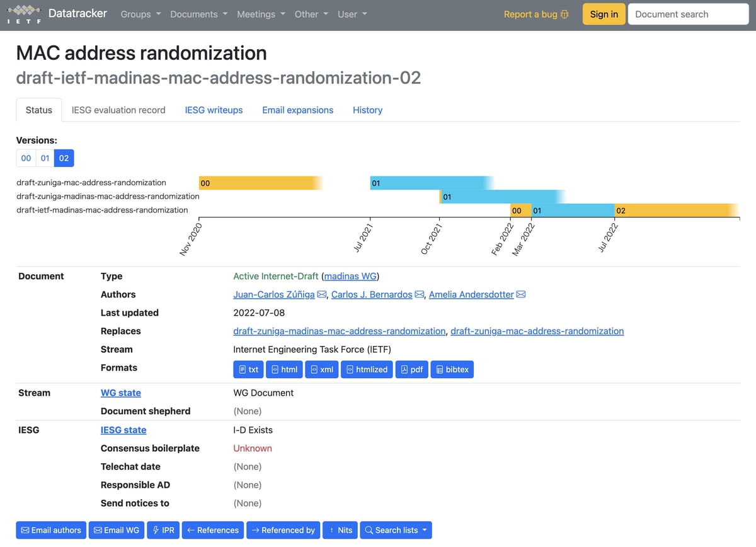The height and width of the screenshot is (547, 756).
Task: Open the WG state link
Action: pyautogui.click(x=121, y=393)
